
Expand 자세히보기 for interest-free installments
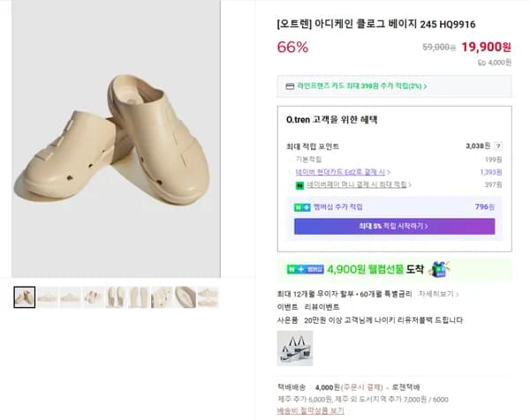(x=436, y=293)
